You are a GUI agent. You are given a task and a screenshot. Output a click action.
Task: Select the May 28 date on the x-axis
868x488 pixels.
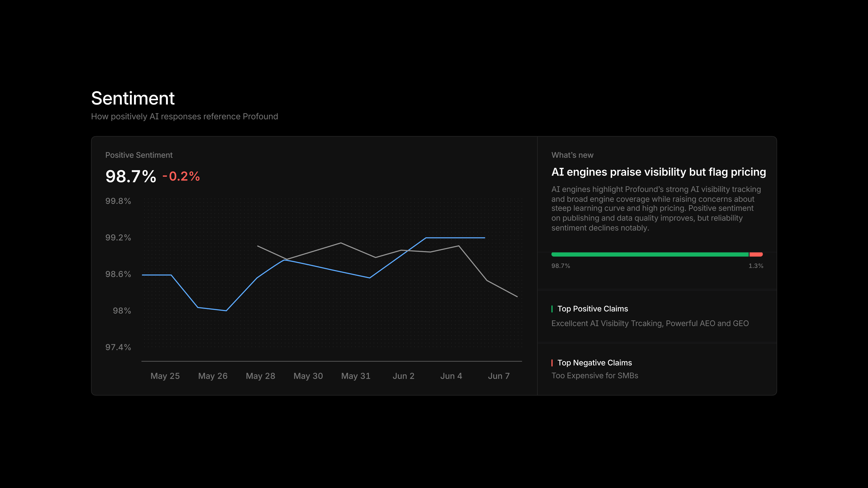click(x=261, y=376)
